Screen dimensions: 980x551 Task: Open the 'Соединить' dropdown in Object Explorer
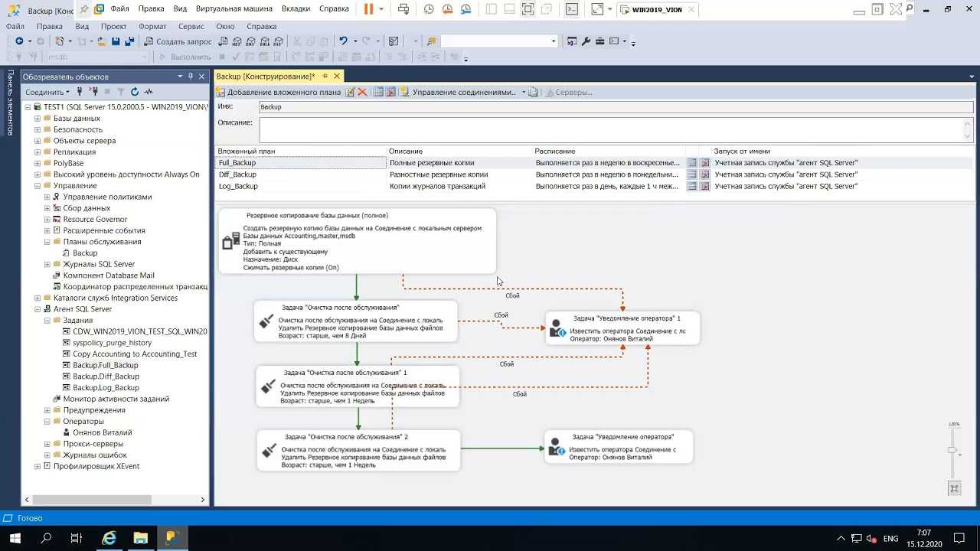[47, 92]
